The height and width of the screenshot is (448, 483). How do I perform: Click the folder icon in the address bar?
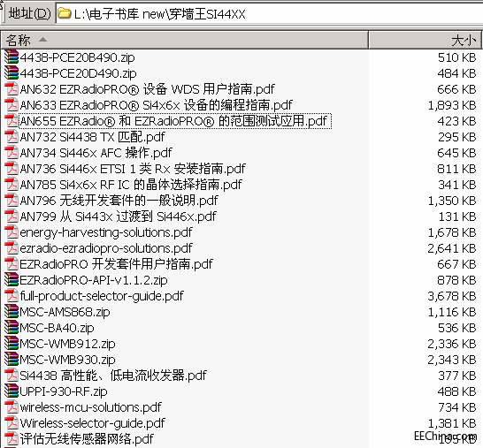pos(65,13)
